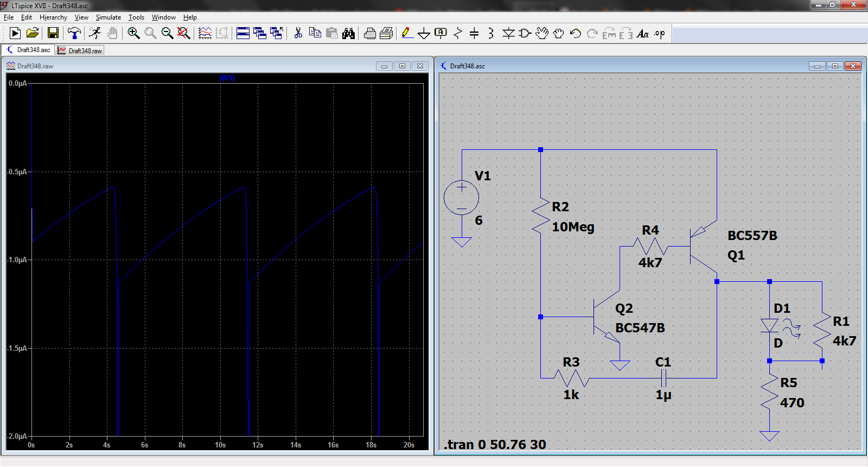Viewport: 868px width, 467px height.
Task: Select the Resistor component tool
Action: point(457,34)
